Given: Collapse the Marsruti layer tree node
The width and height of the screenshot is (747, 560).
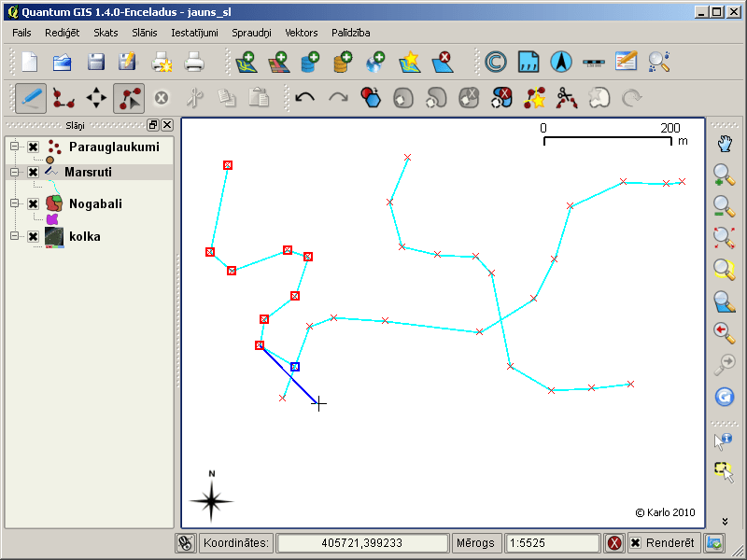Looking at the screenshot, I should [14, 172].
